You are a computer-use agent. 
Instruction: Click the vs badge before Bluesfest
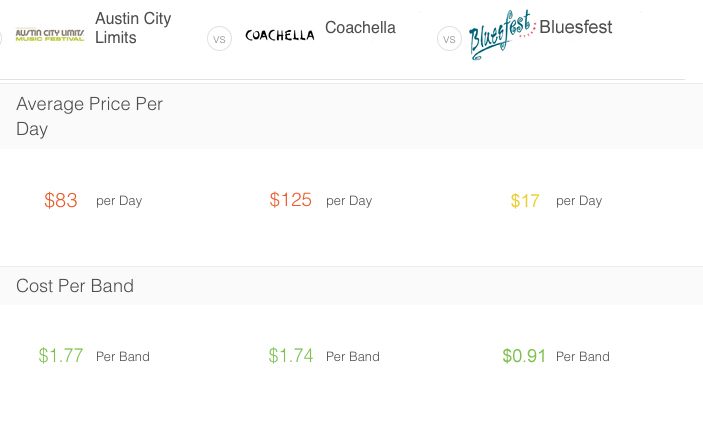point(449,39)
